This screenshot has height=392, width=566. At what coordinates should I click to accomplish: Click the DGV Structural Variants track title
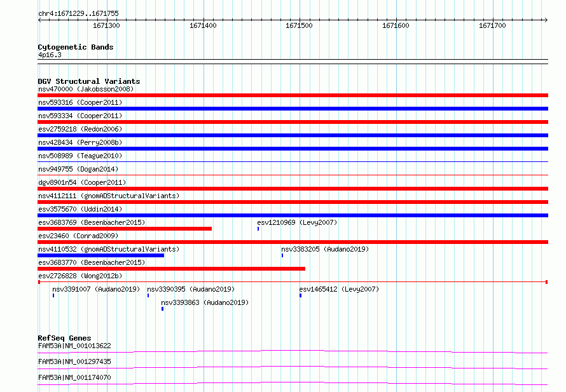(89, 81)
